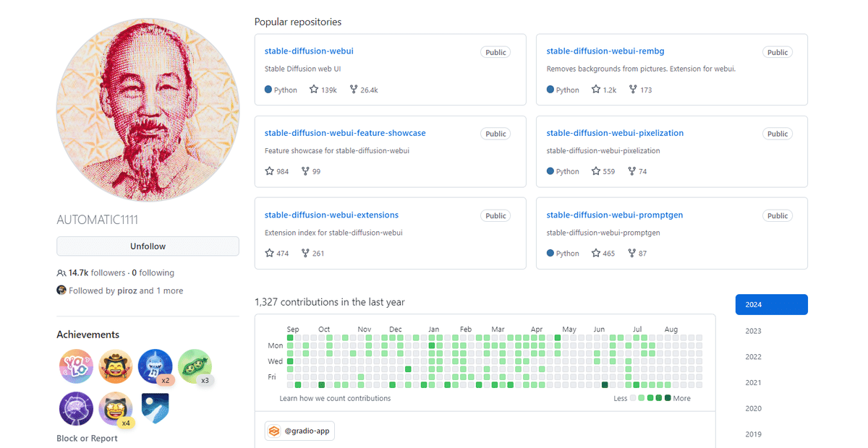View the Pair Extraordinaire pea pod badge
The width and height of the screenshot is (868, 448).
tap(195, 366)
